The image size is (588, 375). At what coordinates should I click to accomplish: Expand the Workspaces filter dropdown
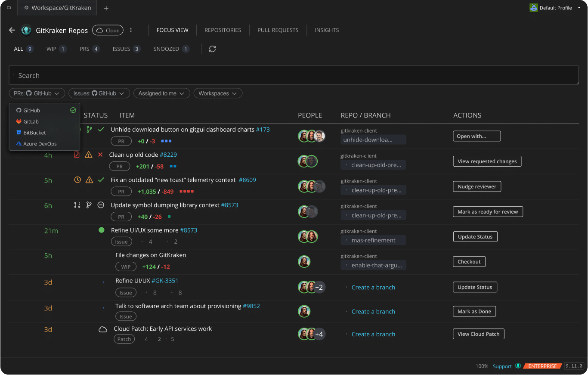(x=218, y=93)
